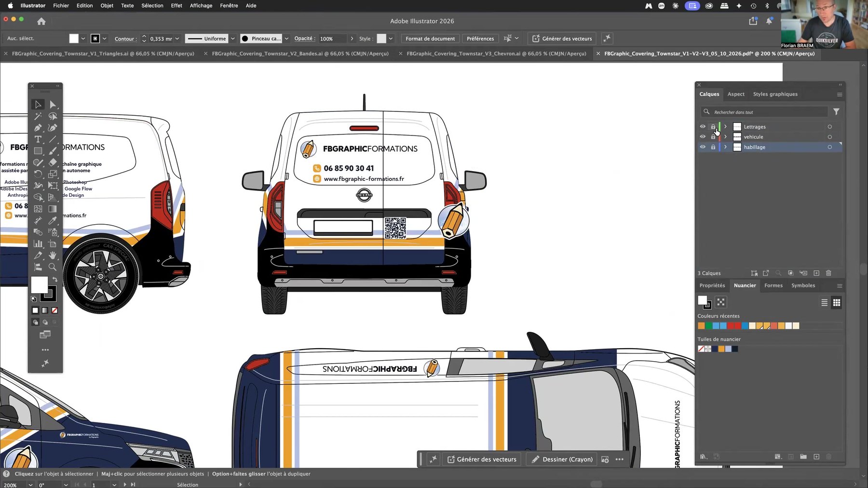Open the Symboles panel tab
868x488 pixels.
click(803, 285)
